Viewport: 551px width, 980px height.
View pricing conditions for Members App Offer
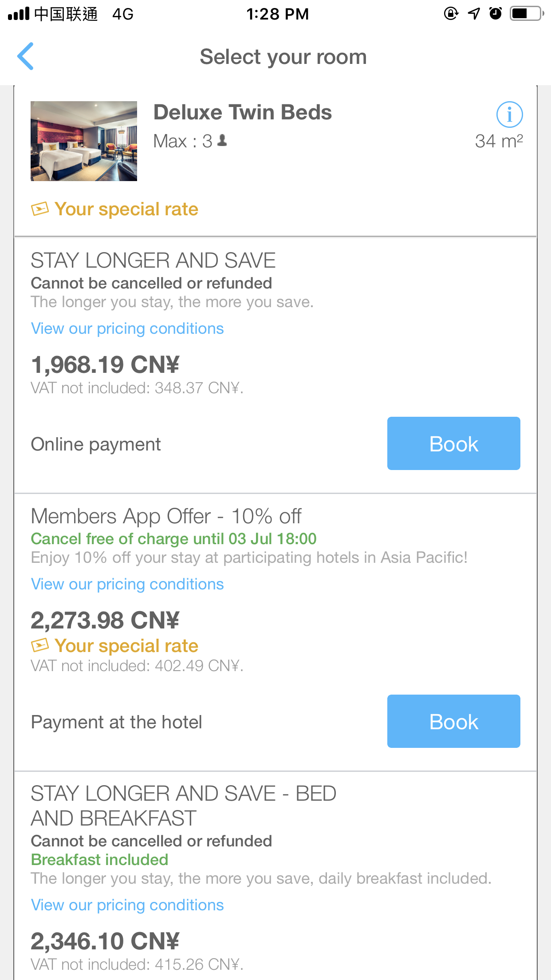point(127,584)
